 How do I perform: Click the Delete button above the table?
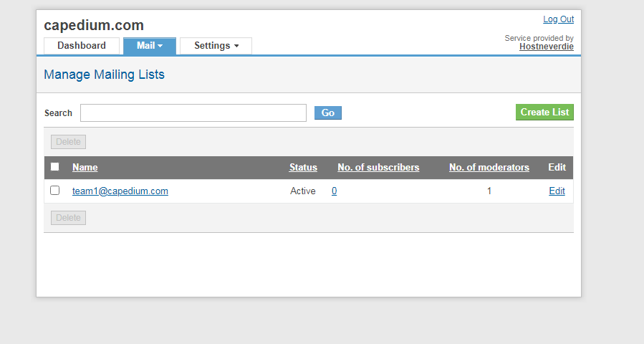click(69, 142)
